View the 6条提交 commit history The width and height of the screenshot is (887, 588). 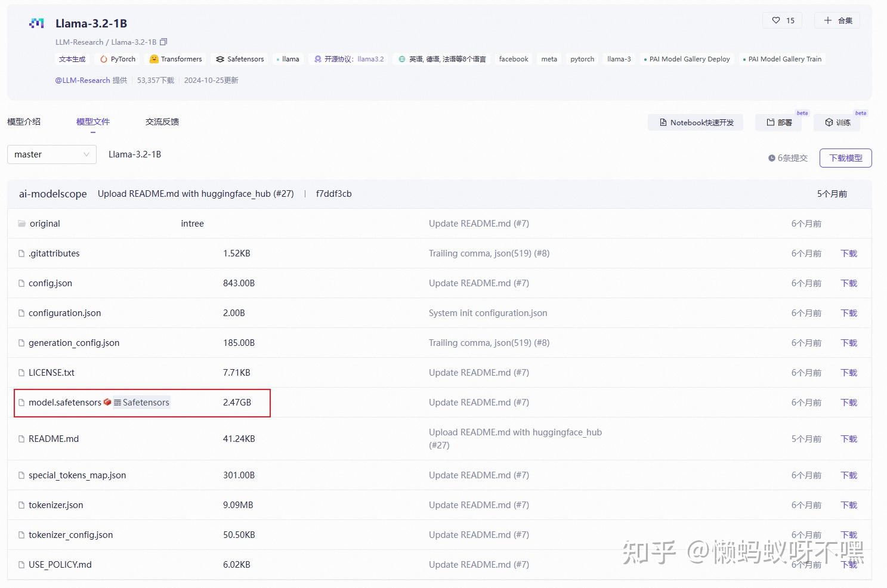[x=787, y=158]
